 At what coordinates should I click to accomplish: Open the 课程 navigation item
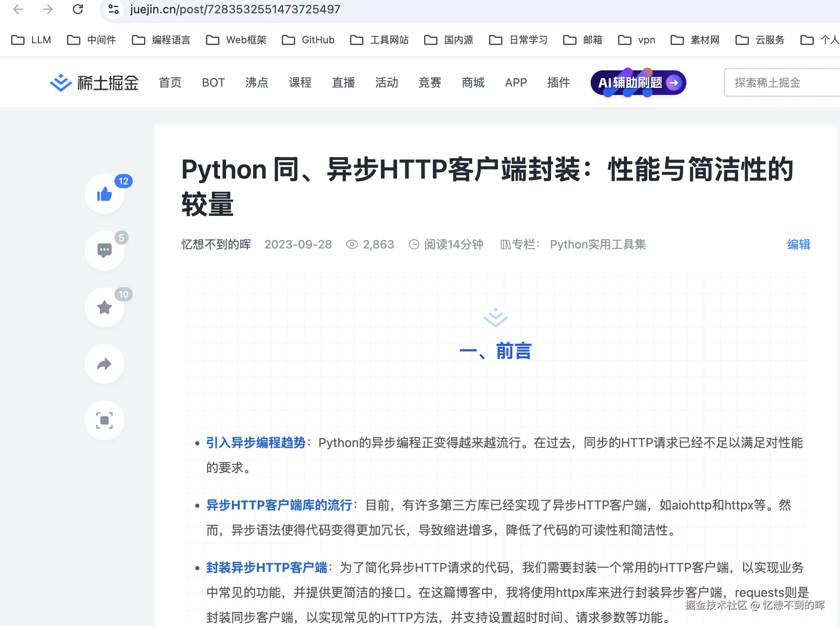coord(300,83)
